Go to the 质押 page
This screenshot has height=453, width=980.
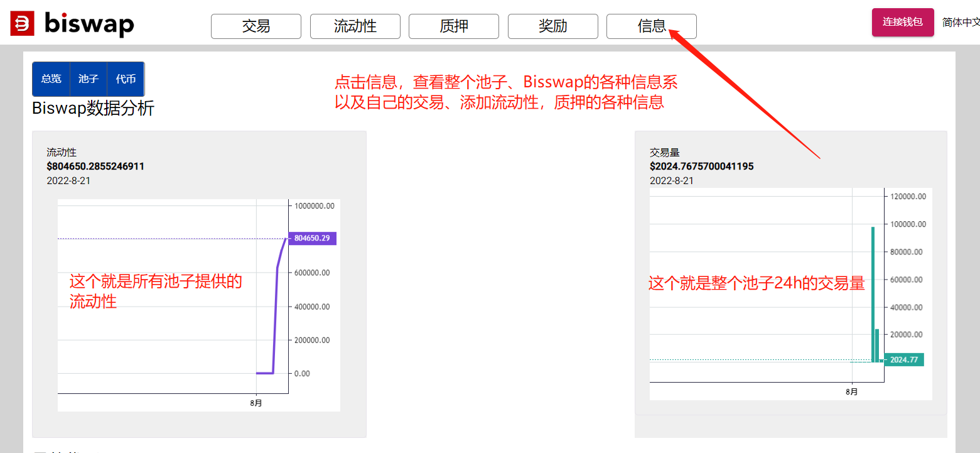[x=454, y=26]
